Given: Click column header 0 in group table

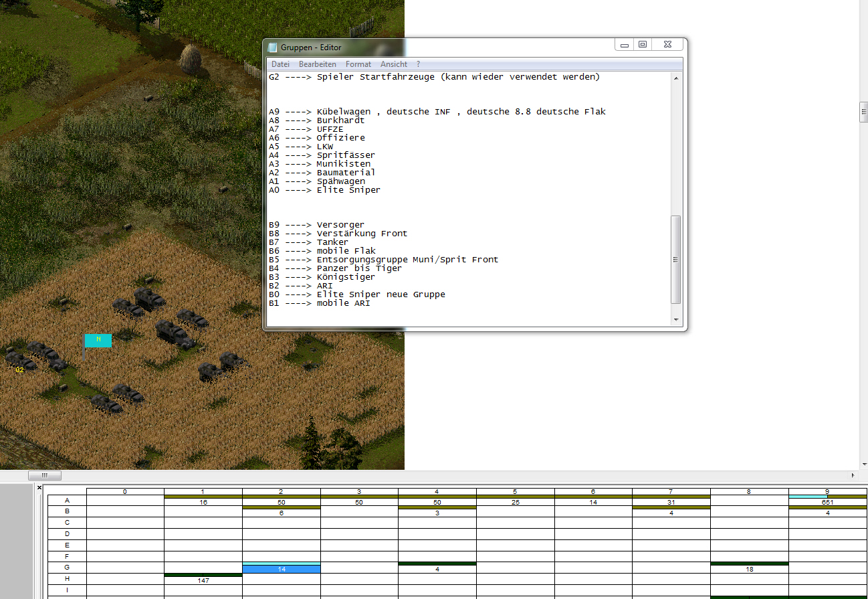Looking at the screenshot, I should 125,491.
